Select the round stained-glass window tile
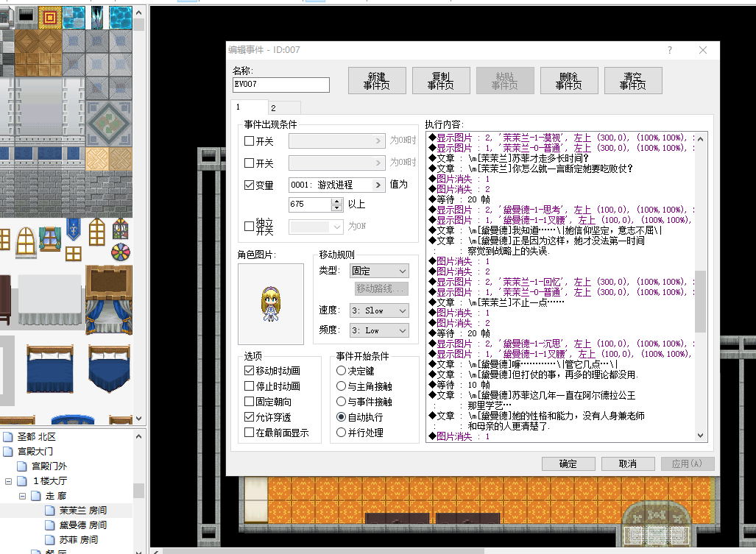The height and width of the screenshot is (554, 756). coord(121,252)
